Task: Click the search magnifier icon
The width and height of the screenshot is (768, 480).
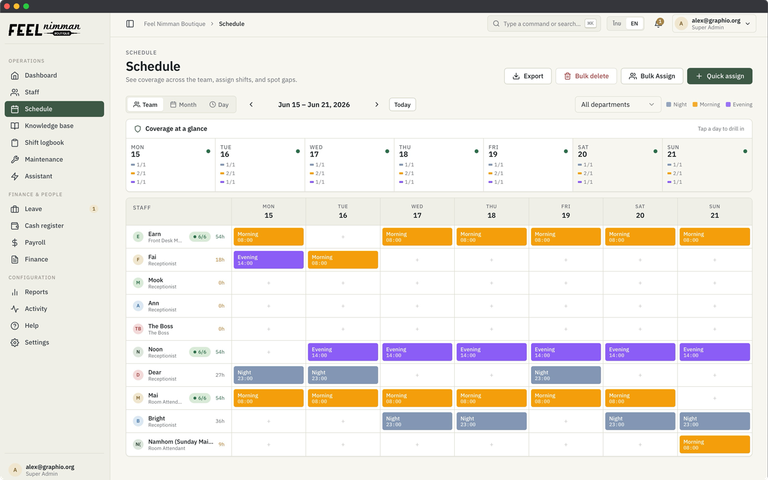Action: point(496,24)
